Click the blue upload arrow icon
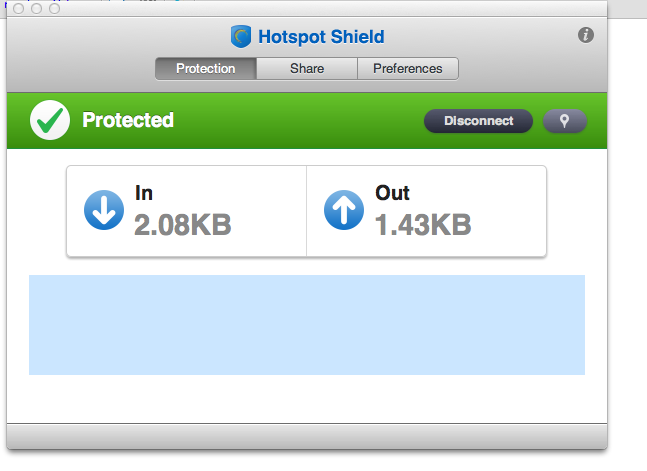The image size is (647, 471). [344, 211]
